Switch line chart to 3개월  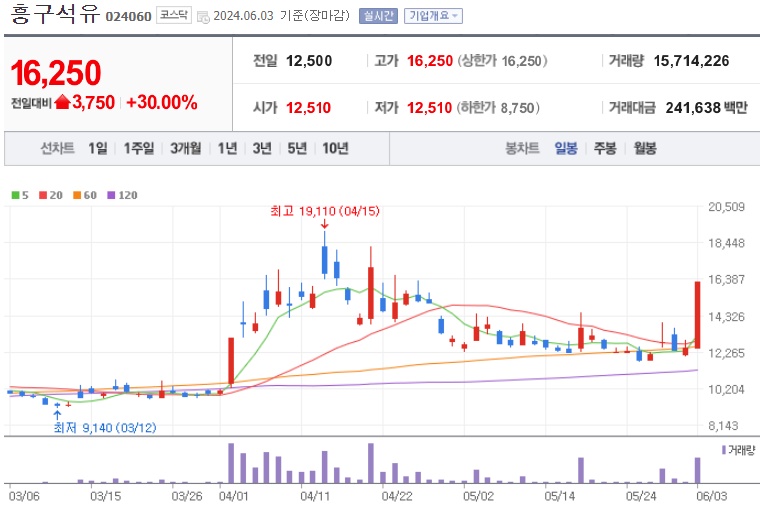click(x=185, y=148)
